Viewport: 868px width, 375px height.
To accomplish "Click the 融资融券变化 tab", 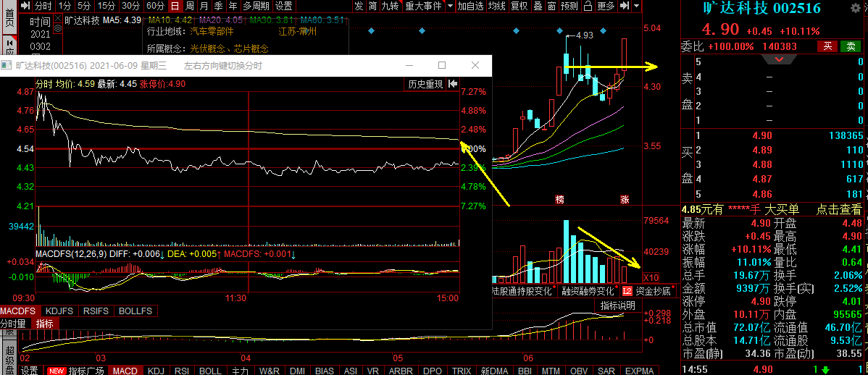I will [588, 290].
